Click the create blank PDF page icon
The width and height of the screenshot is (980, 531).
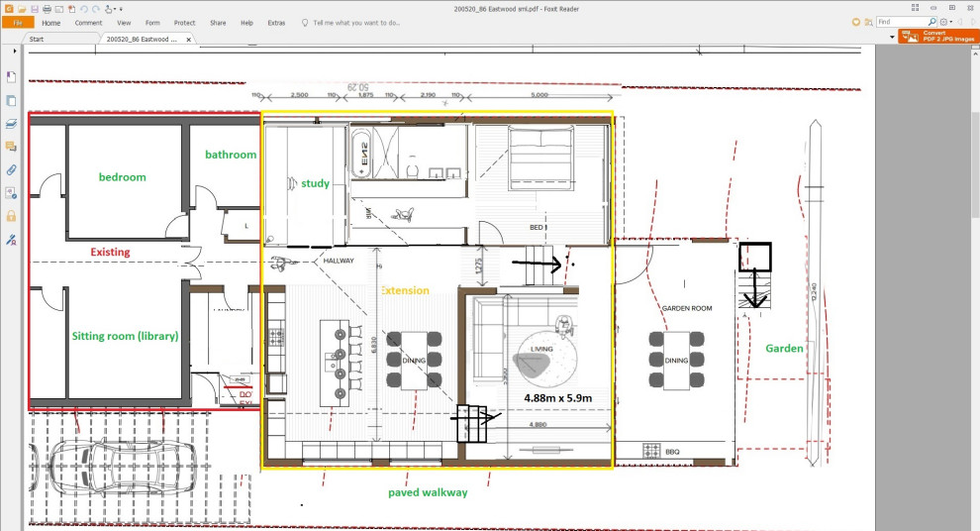click(x=72, y=9)
